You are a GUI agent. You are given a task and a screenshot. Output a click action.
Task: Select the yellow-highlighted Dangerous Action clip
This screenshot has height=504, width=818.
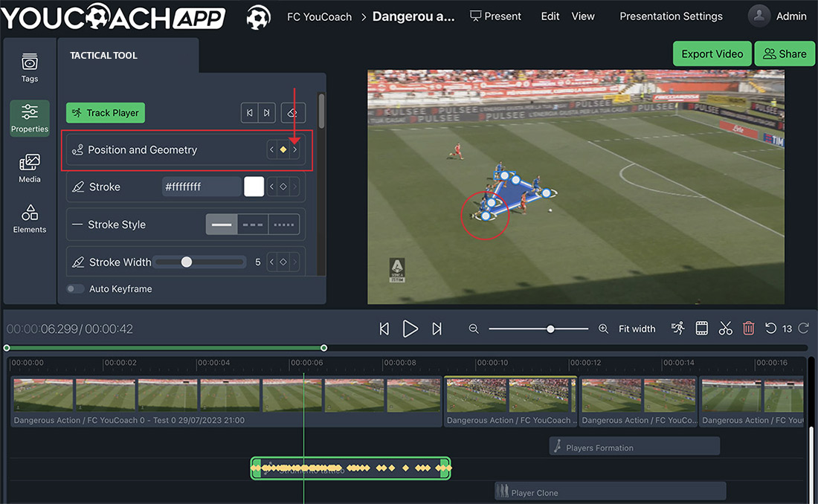510,401
